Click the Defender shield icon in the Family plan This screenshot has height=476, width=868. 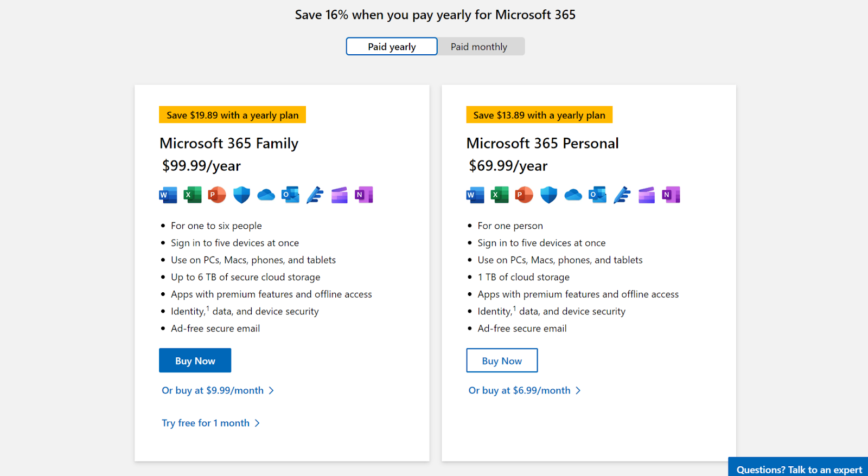[241, 195]
